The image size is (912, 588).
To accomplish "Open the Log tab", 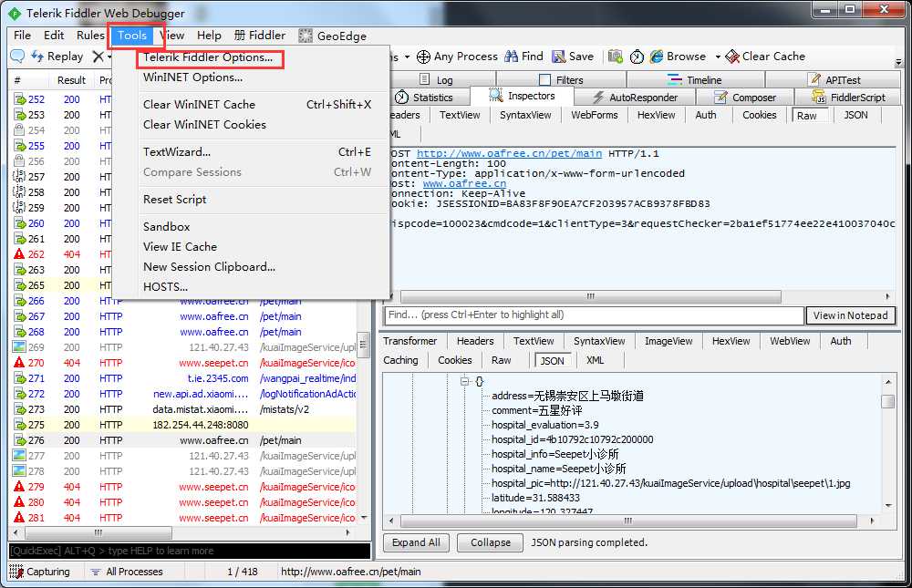I will (x=437, y=79).
